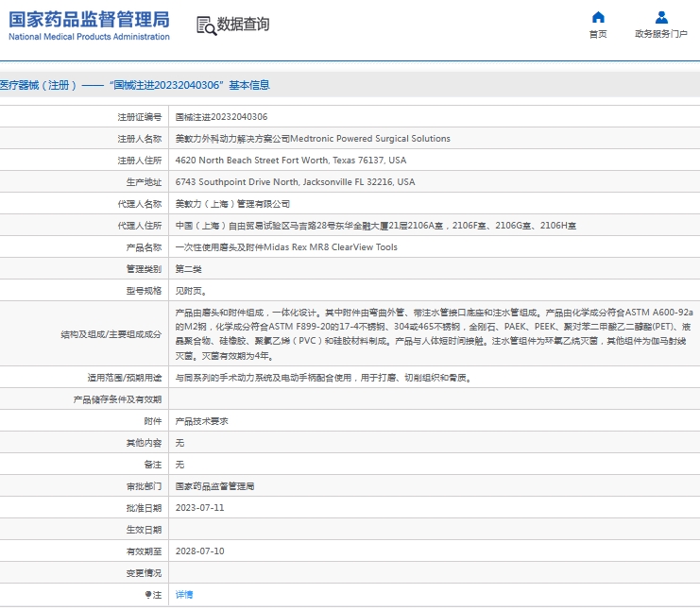Image resolution: width=700 pixels, height=610 pixels.
Task: Click the 其他内容 row label
Action: (144, 443)
